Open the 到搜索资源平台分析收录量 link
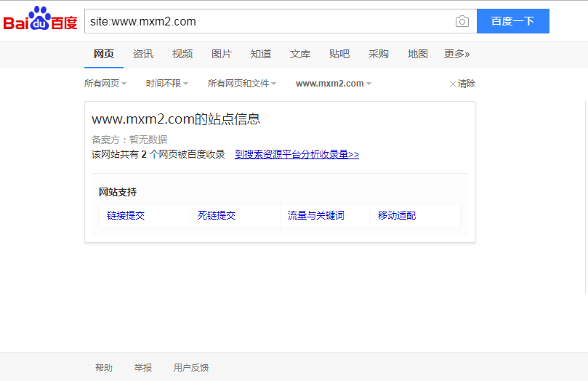The width and height of the screenshot is (588, 381). click(x=297, y=154)
